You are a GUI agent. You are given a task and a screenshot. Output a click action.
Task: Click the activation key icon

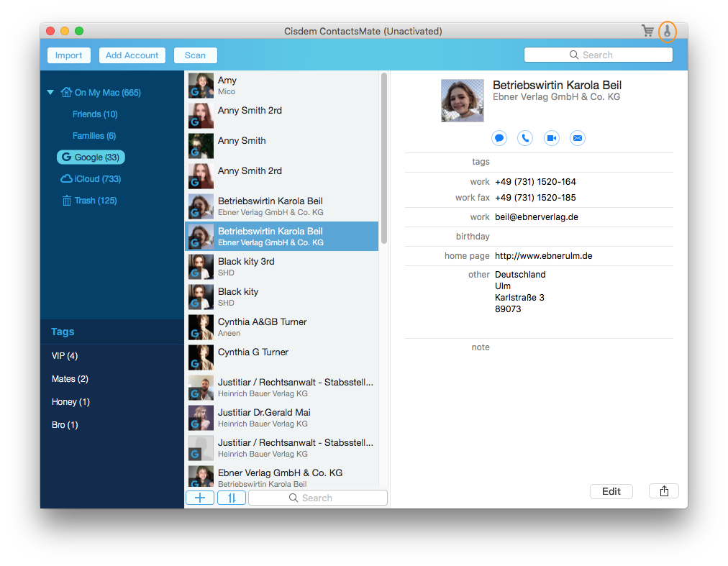pos(667,32)
